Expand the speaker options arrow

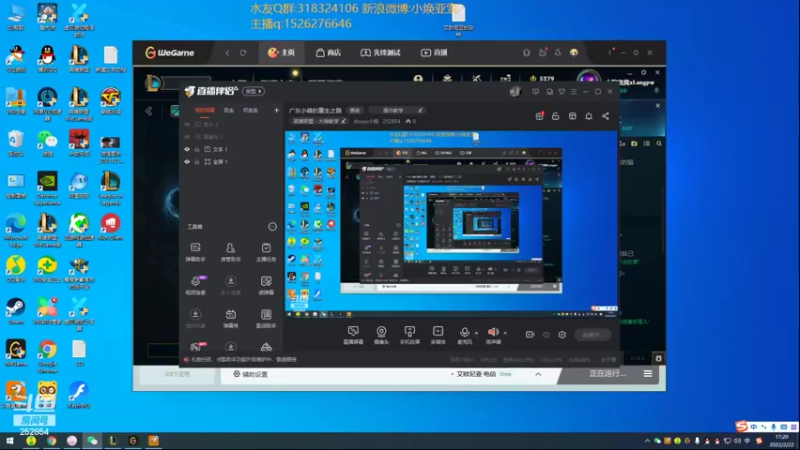(x=505, y=333)
